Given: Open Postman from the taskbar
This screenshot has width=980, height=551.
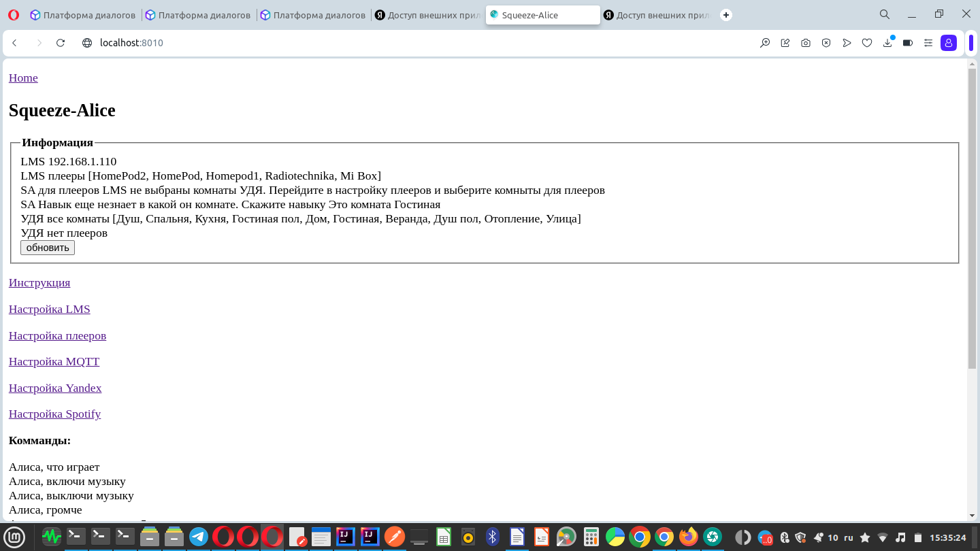Looking at the screenshot, I should tap(395, 537).
